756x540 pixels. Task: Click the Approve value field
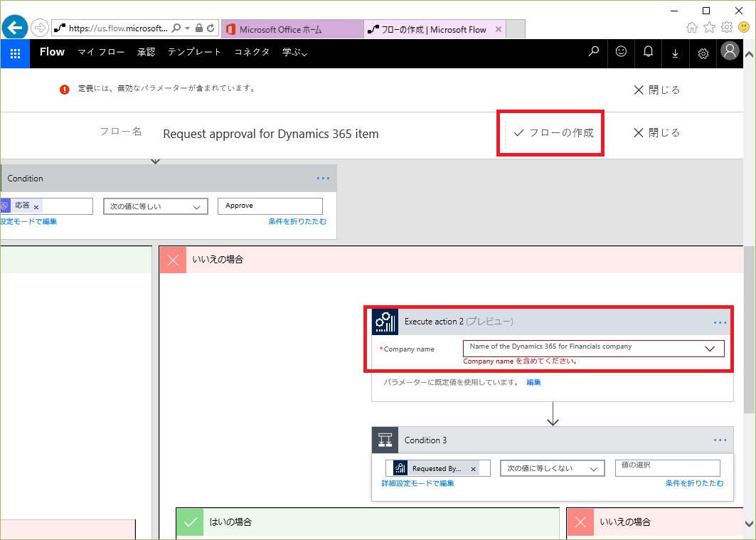tap(270, 206)
